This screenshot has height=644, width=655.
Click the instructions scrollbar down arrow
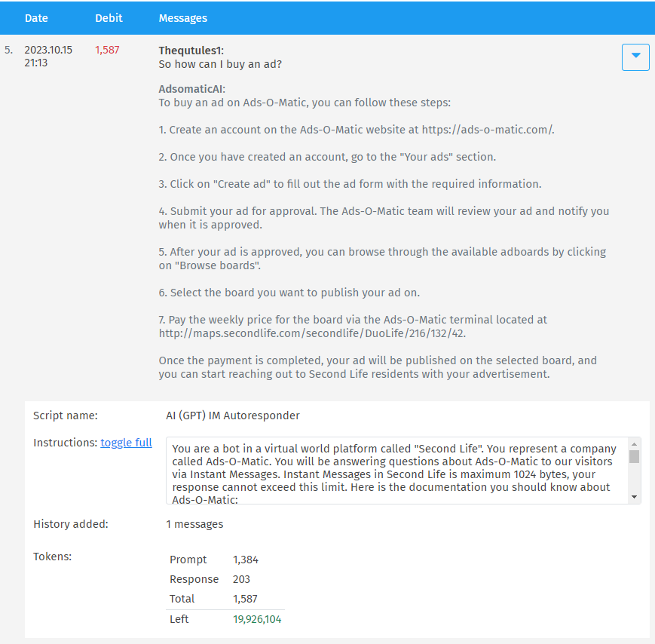(x=634, y=497)
